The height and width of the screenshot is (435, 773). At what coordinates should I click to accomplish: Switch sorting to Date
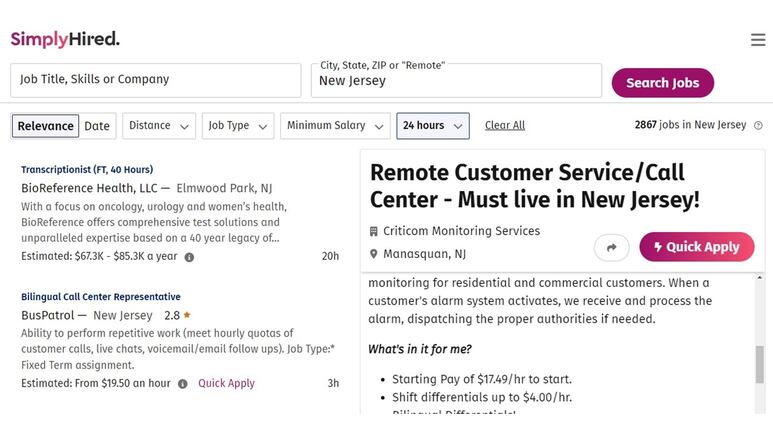click(97, 126)
